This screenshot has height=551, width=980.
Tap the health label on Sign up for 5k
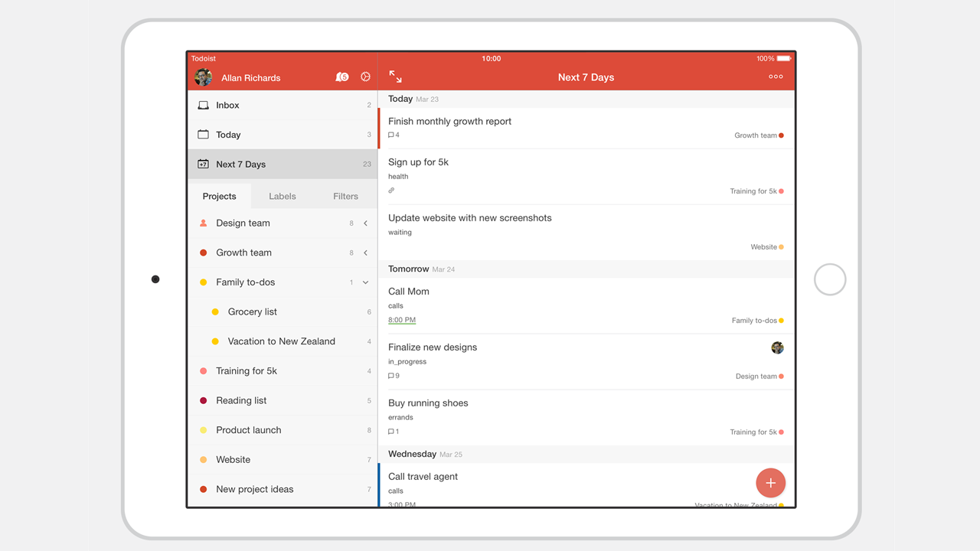pyautogui.click(x=398, y=177)
